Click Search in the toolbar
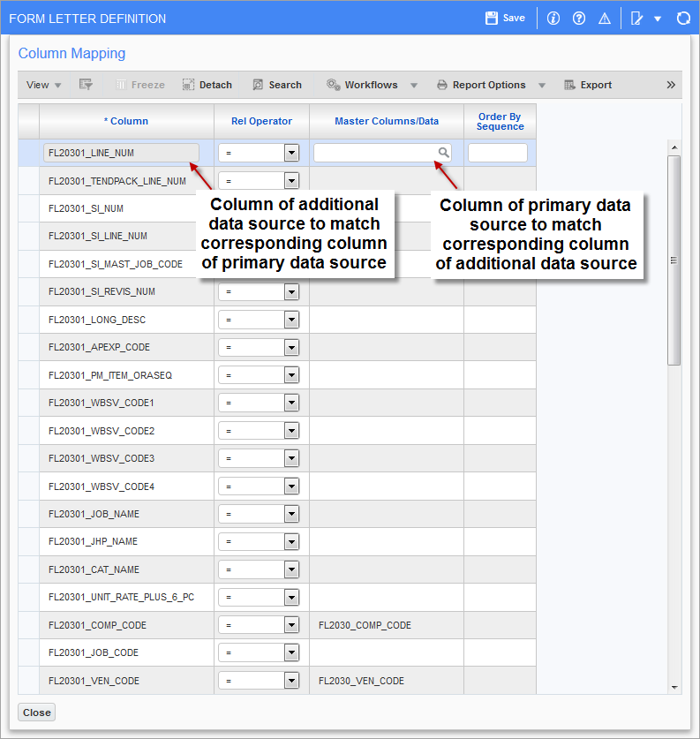700x739 pixels. point(277,85)
